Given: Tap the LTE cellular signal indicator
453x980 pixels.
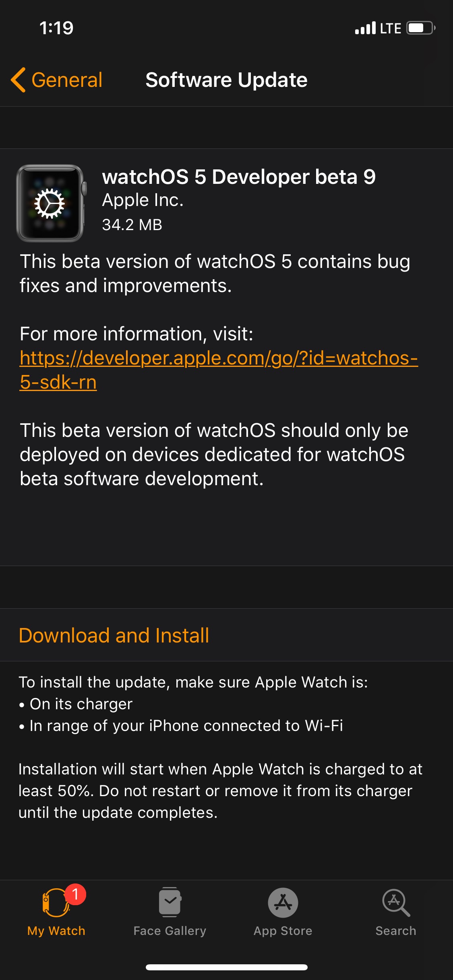Looking at the screenshot, I should (x=366, y=28).
